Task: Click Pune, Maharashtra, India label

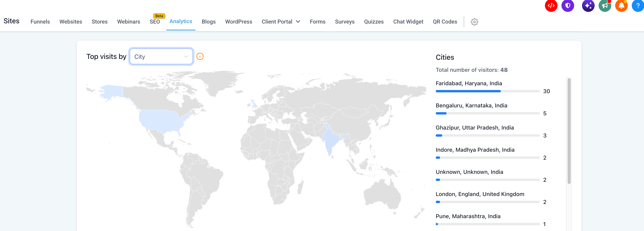Action: coord(468,216)
